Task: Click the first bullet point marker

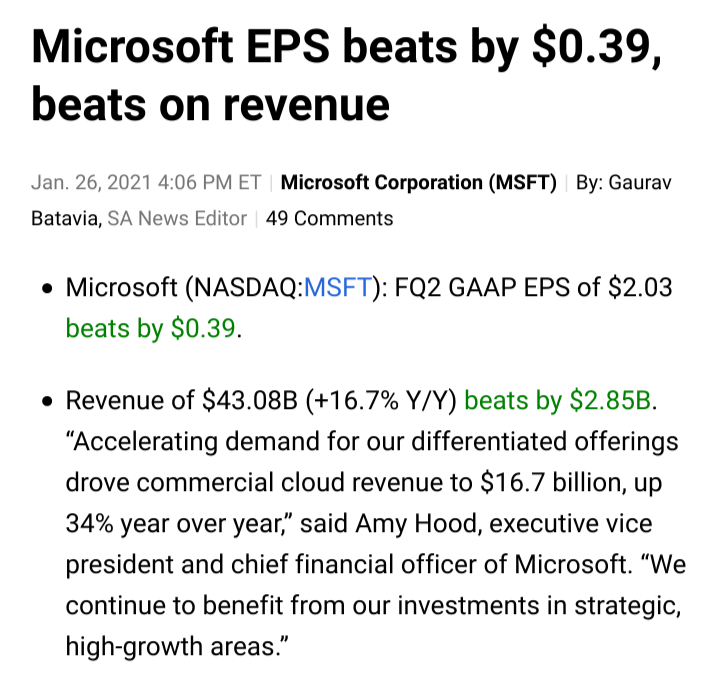Action: point(46,290)
